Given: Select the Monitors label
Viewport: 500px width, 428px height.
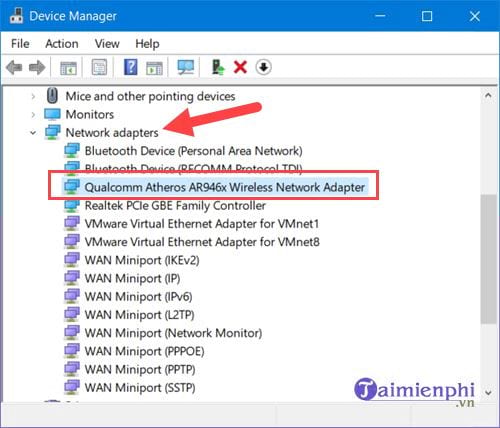Looking at the screenshot, I should coord(90,114).
